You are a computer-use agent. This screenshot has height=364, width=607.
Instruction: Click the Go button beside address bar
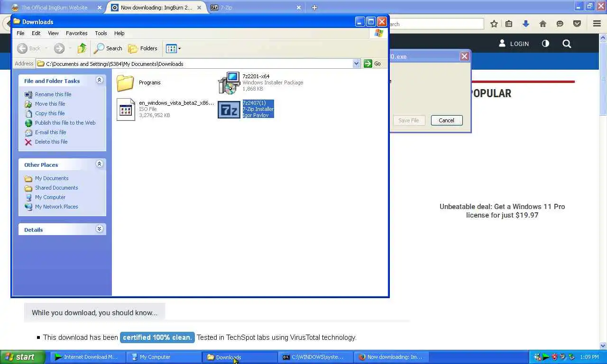click(373, 64)
